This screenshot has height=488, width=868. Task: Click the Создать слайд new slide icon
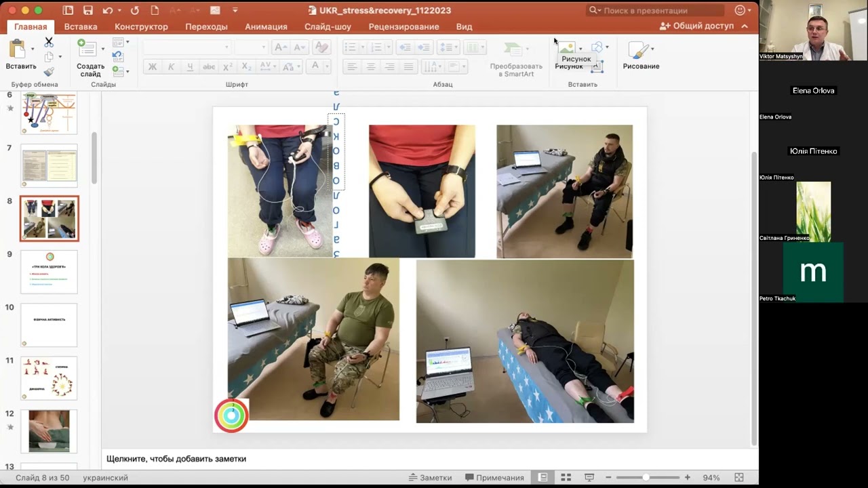click(x=87, y=49)
